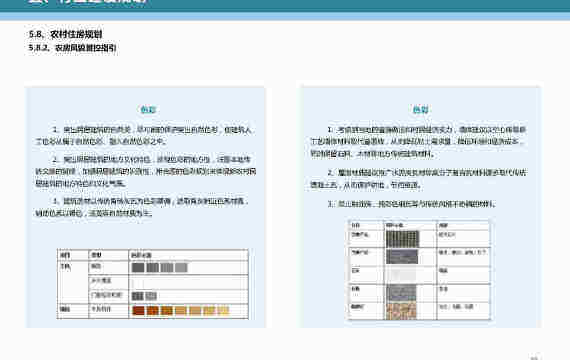
Task: Click the material table's first column header
Action: pyautogui.click(x=366, y=225)
